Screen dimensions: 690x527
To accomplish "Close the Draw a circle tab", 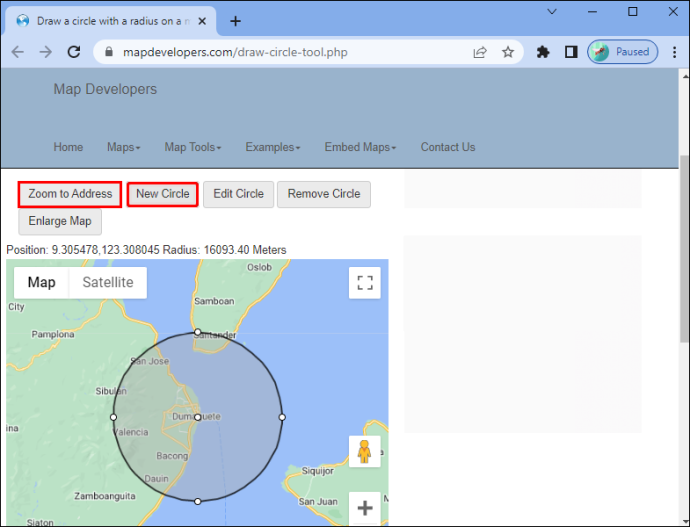I will (x=202, y=21).
